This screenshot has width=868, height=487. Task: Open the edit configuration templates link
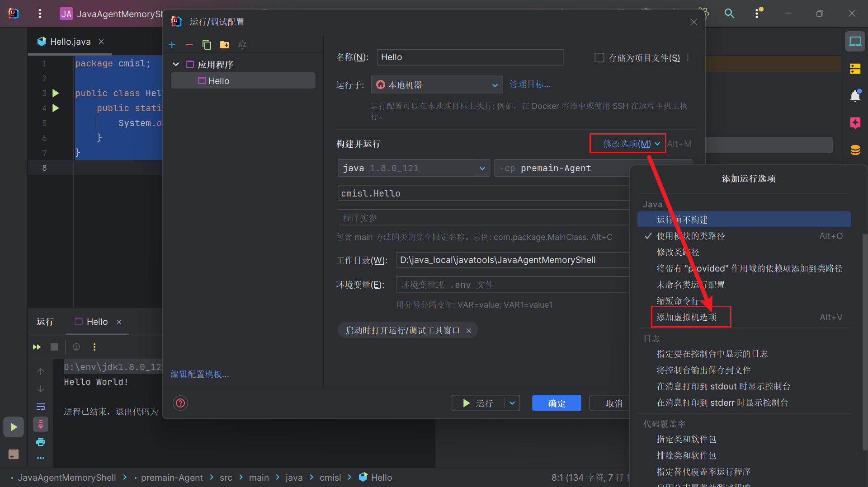[x=200, y=374]
